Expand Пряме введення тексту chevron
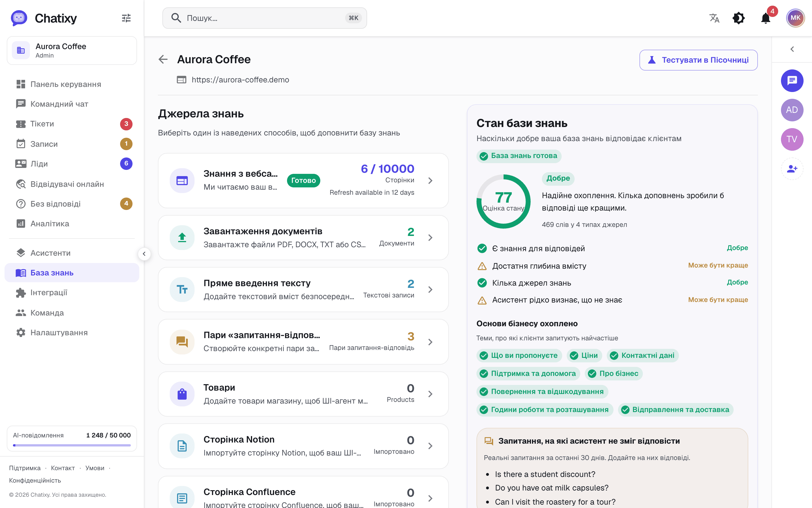 430,289
